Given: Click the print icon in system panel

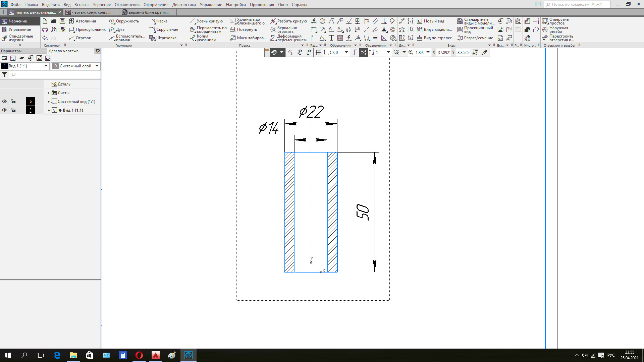Looking at the screenshot, I should coord(45,29).
